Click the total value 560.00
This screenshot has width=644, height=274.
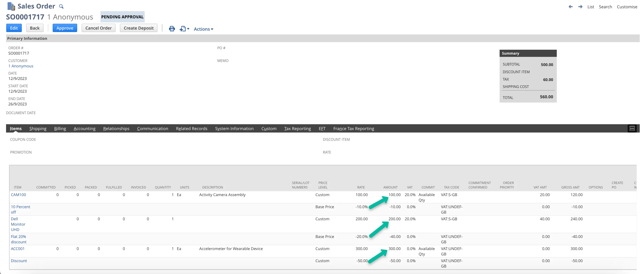(546, 97)
